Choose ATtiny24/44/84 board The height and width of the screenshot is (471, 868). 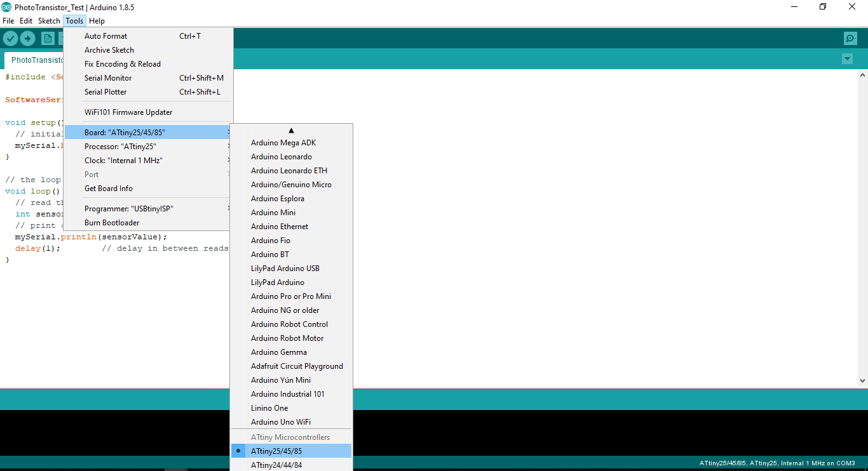291,465
